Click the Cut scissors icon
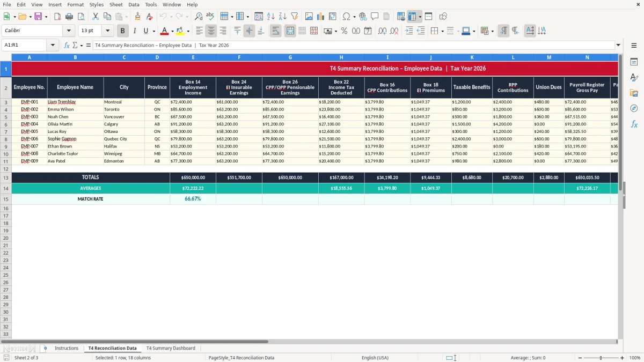The height and width of the screenshot is (362, 644). tap(95, 17)
